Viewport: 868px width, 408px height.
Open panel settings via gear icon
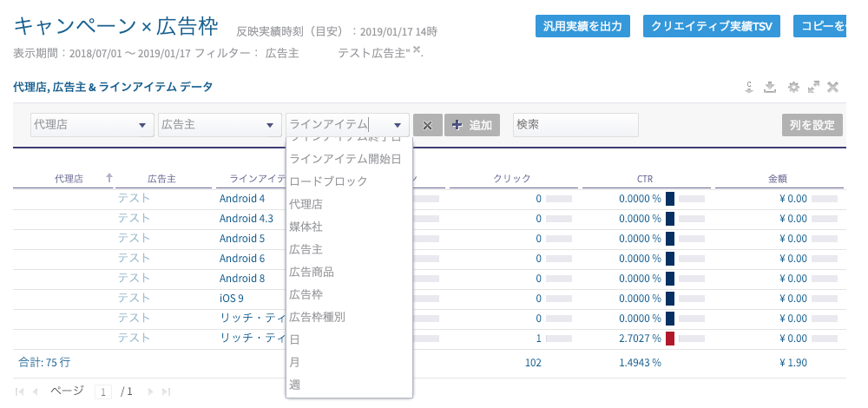[x=793, y=87]
